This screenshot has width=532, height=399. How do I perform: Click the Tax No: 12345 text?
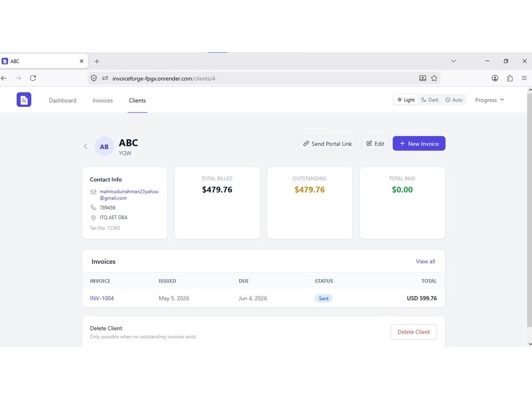[x=105, y=228]
